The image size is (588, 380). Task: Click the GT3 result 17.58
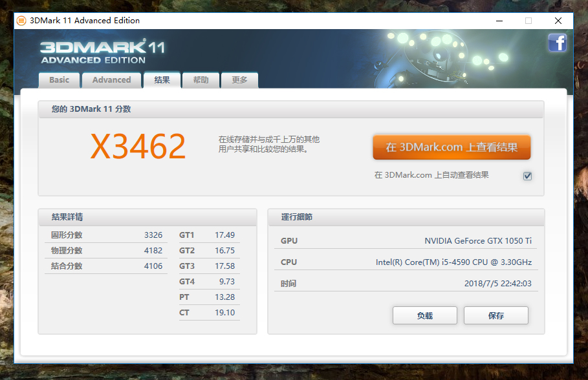pos(224,266)
